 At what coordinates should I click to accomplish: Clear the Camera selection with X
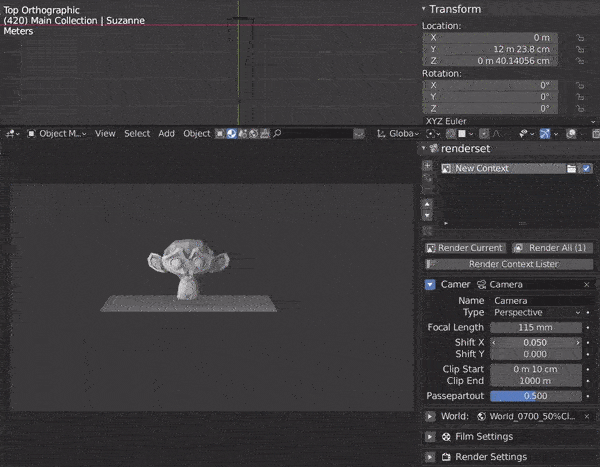pos(587,284)
